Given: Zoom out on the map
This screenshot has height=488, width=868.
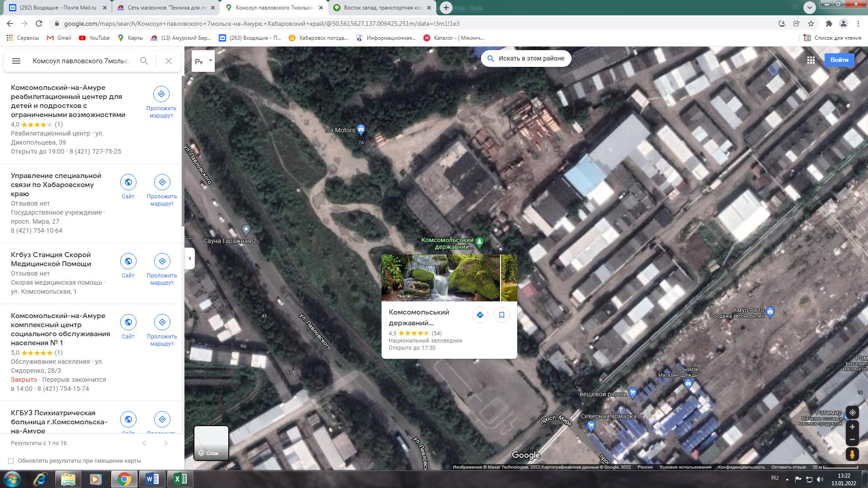Looking at the screenshot, I should click(852, 439).
